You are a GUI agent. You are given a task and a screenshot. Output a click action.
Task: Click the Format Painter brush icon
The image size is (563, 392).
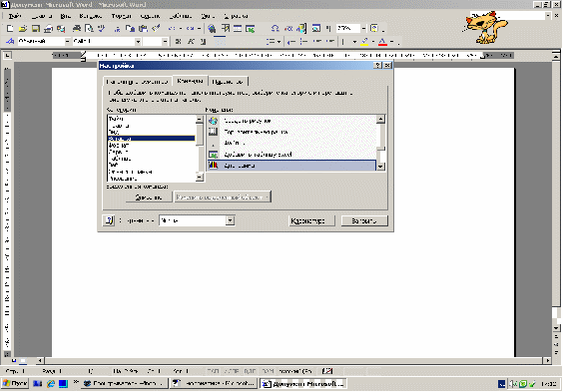[156, 28]
